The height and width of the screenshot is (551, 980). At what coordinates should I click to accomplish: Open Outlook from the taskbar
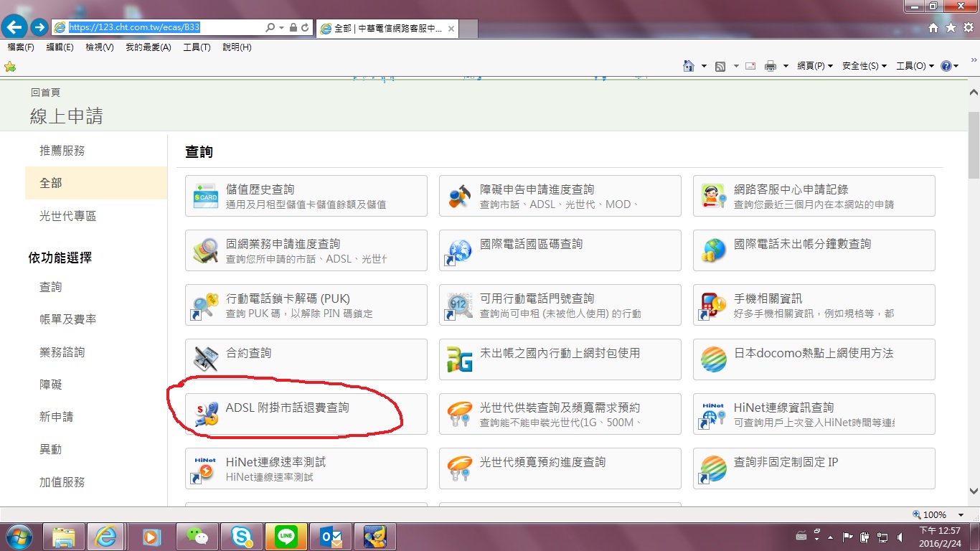pyautogui.click(x=332, y=537)
